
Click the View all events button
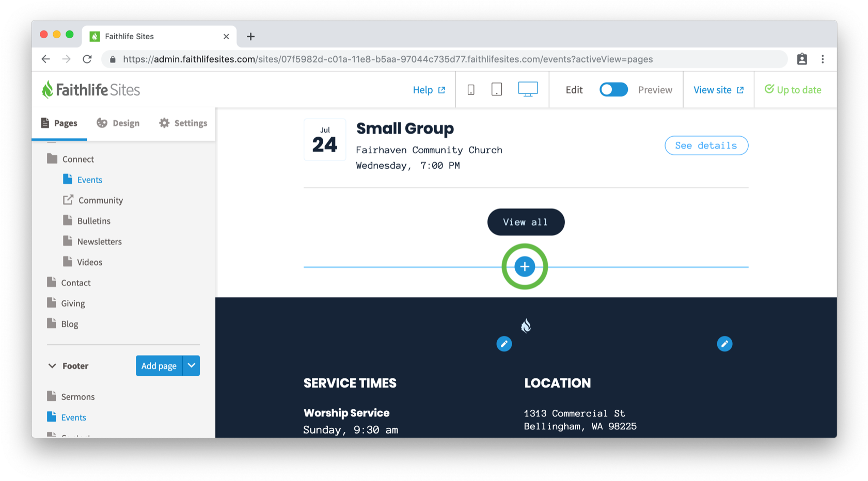click(526, 222)
